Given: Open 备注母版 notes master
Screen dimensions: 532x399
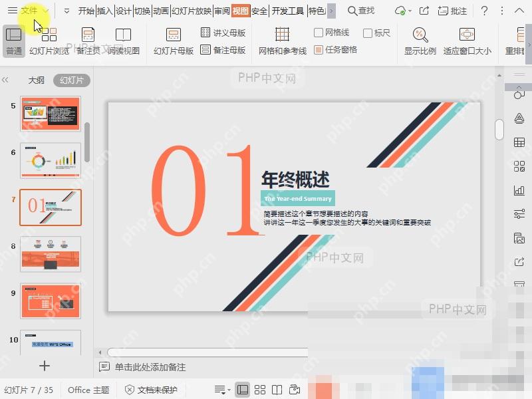Looking at the screenshot, I should click(223, 51).
